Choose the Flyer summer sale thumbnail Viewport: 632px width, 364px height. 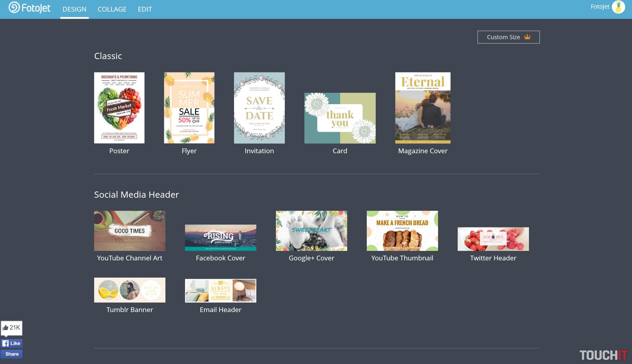pyautogui.click(x=189, y=108)
